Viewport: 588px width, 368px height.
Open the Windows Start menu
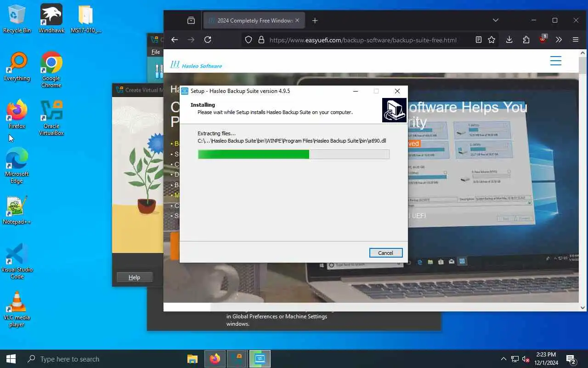11,359
